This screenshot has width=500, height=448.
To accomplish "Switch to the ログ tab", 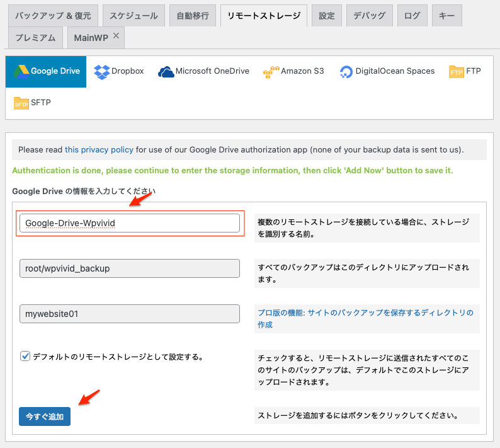I will (x=412, y=16).
